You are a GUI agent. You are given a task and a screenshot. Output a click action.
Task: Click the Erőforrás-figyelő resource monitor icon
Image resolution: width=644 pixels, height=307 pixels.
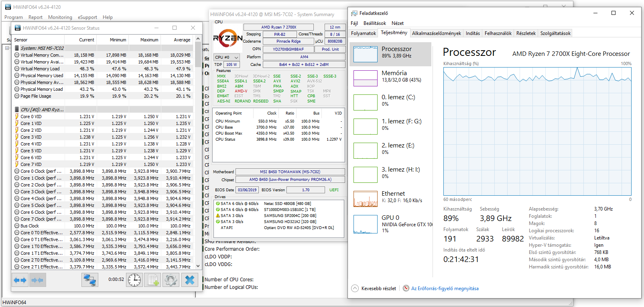click(x=406, y=288)
